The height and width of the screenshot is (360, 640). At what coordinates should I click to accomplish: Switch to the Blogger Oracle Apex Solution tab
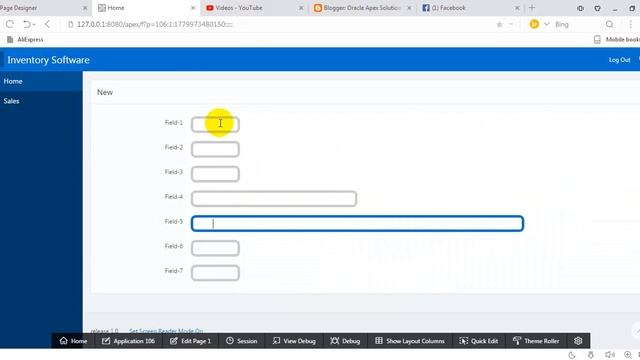362,8
